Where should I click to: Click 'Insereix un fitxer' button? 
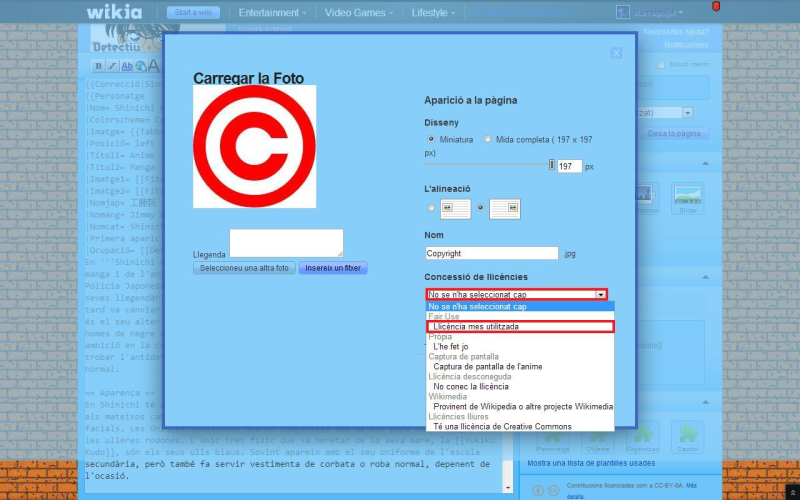[x=333, y=268]
